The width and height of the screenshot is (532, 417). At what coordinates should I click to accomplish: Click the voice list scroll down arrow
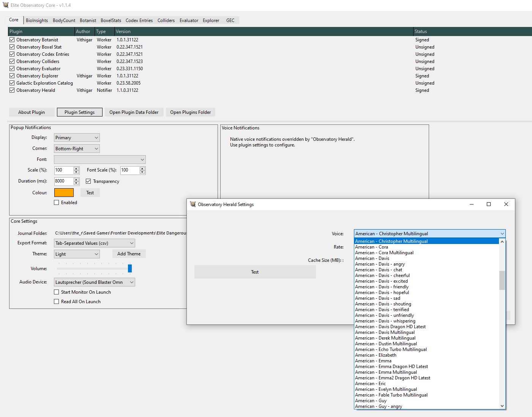502,406
